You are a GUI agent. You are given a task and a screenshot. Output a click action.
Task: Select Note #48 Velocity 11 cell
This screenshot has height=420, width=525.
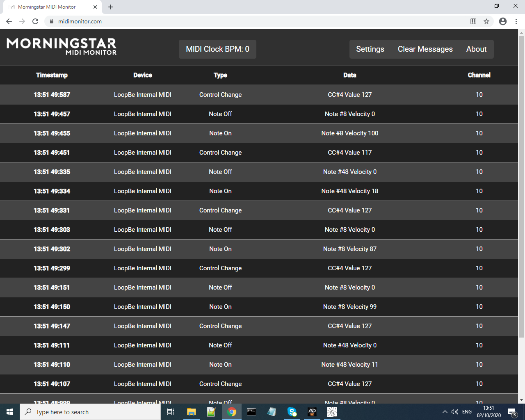350,365
